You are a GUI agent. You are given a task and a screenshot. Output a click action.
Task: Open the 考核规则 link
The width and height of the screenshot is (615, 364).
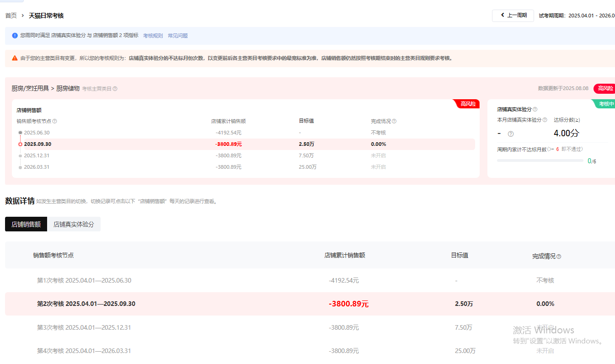[153, 36]
